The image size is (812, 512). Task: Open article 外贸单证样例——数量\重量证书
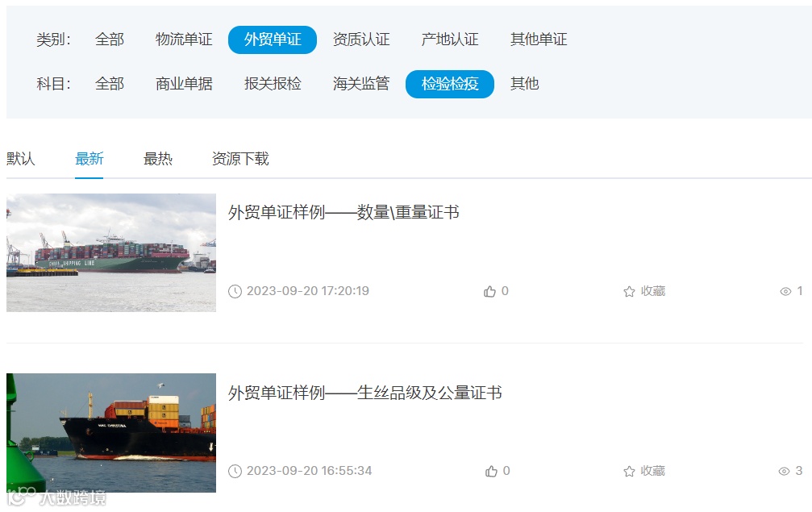tap(344, 212)
